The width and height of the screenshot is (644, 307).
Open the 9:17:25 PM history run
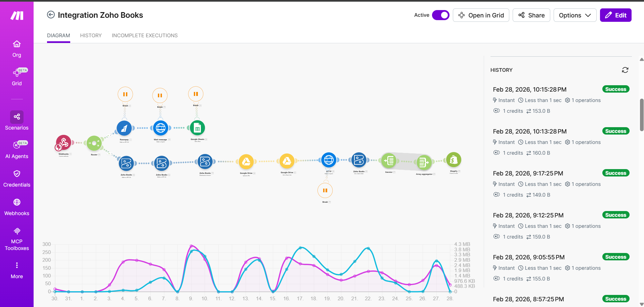tap(561, 184)
